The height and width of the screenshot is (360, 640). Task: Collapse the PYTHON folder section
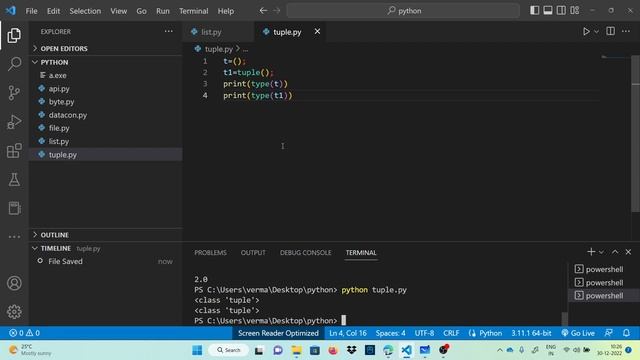(105, 62)
